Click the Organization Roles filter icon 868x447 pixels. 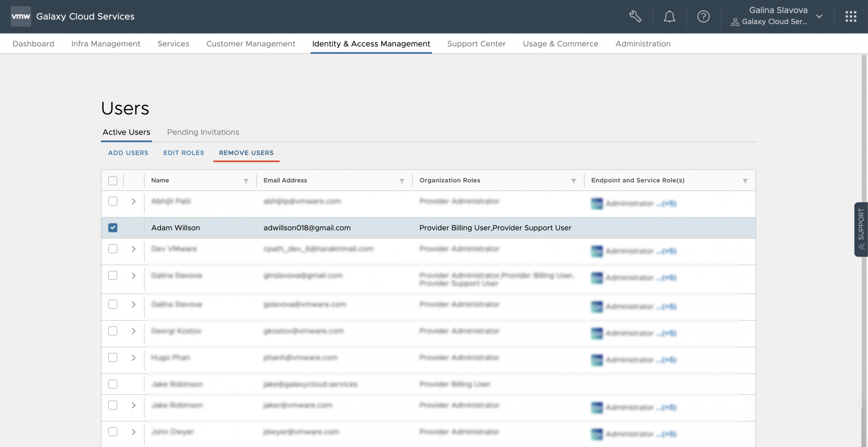pos(573,181)
